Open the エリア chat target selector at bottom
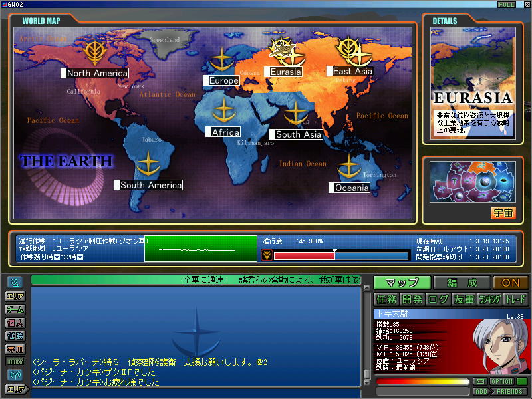532x399 pixels. click(x=16, y=389)
